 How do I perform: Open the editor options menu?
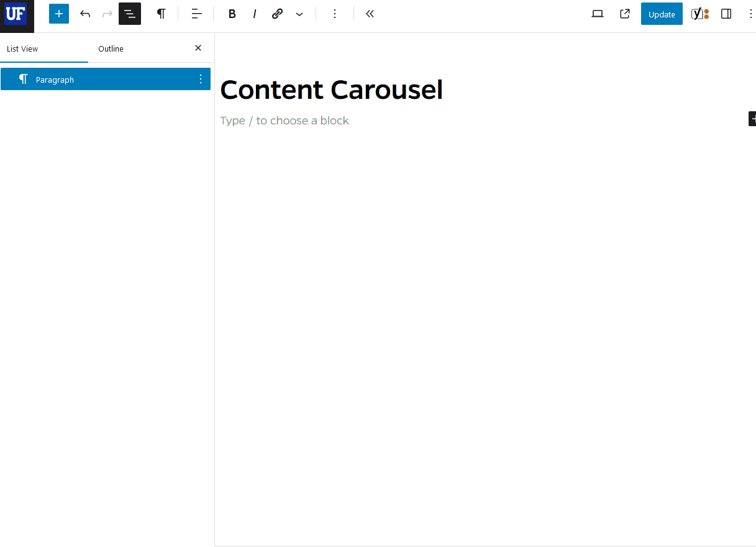751,14
